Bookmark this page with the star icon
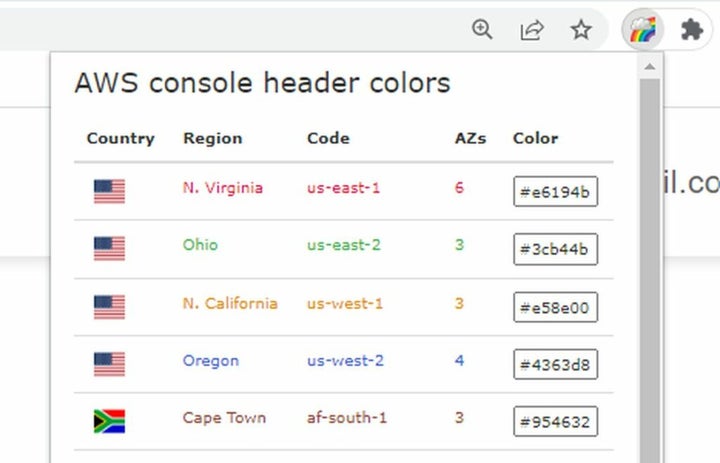Screen dimensions: 720x463 [x=581, y=30]
